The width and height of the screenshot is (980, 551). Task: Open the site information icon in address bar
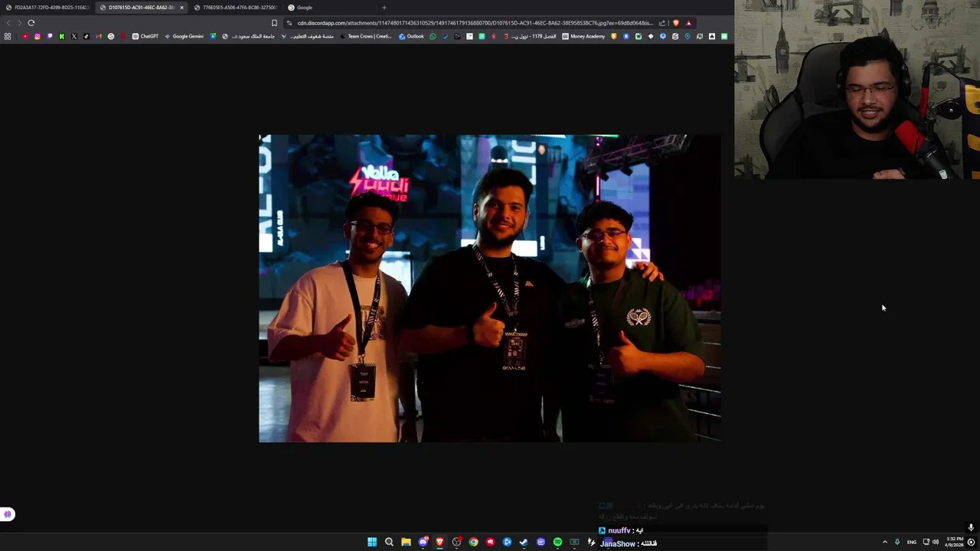289,23
